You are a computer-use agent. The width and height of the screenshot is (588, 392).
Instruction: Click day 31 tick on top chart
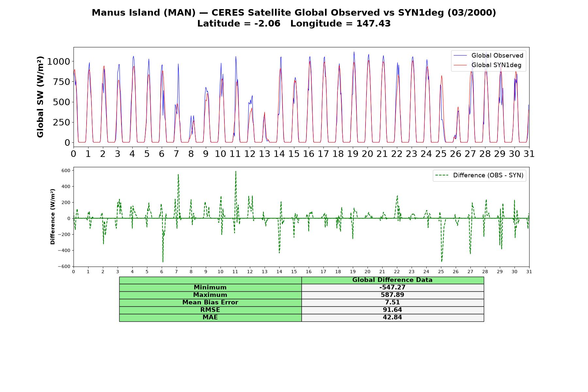click(529, 154)
